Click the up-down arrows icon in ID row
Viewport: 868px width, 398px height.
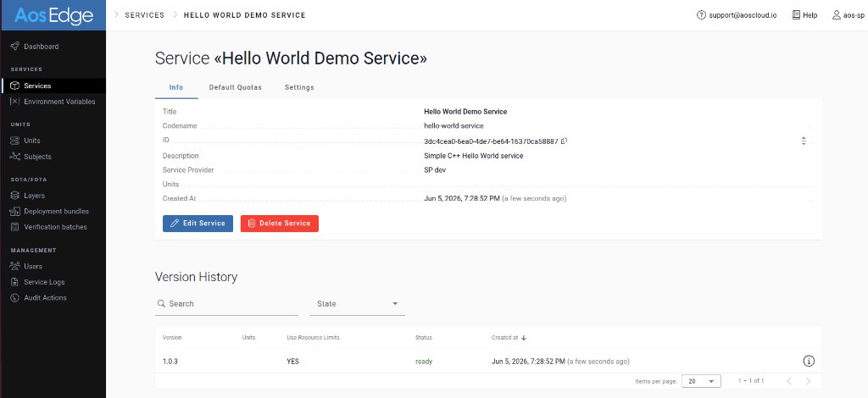tap(804, 141)
